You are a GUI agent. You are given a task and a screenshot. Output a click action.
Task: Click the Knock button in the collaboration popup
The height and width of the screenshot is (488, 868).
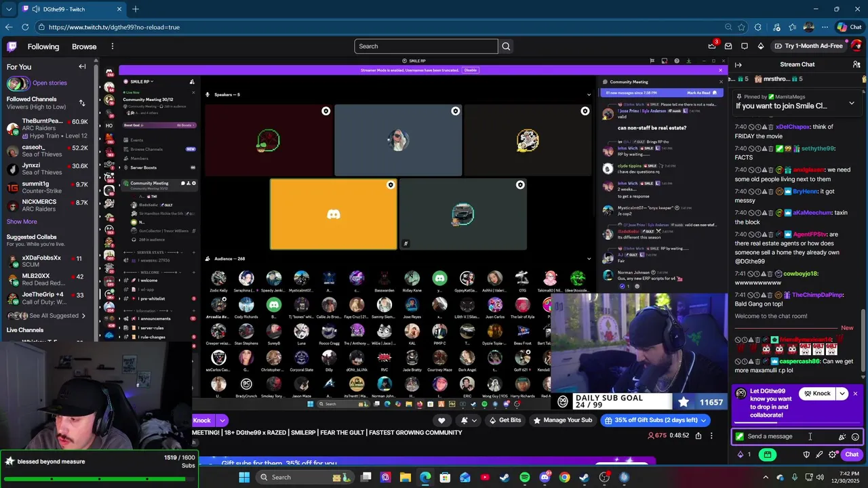coord(817,394)
